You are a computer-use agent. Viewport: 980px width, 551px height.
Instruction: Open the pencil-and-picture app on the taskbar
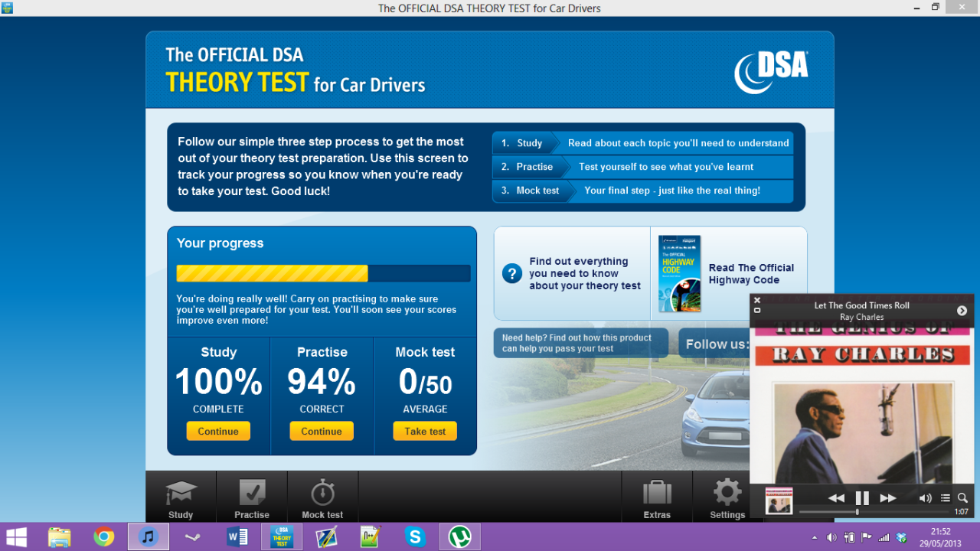pyautogui.click(x=326, y=536)
